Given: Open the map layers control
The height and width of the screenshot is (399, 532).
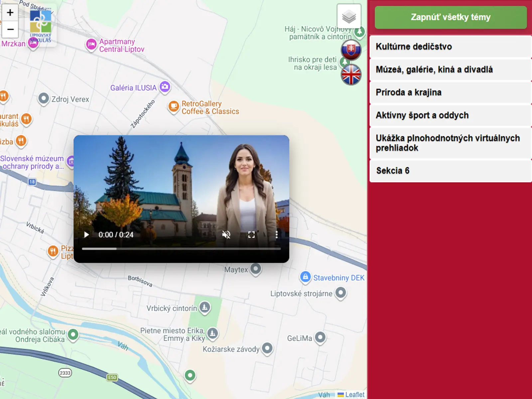Looking at the screenshot, I should [x=349, y=16].
